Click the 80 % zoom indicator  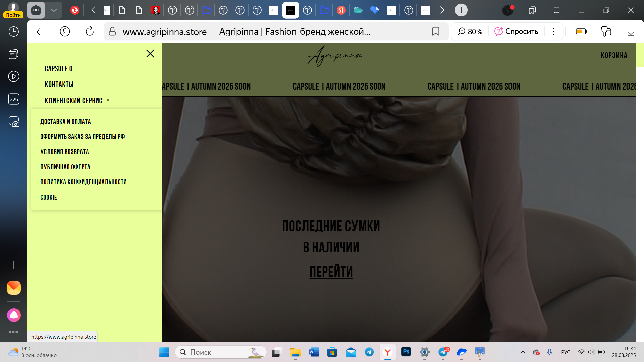click(470, 32)
